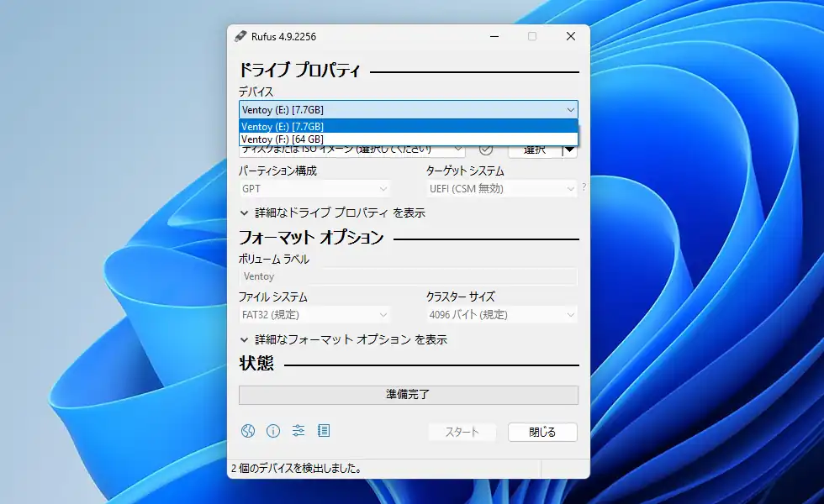Click the 選択 button
824x504 pixels.
pos(535,150)
